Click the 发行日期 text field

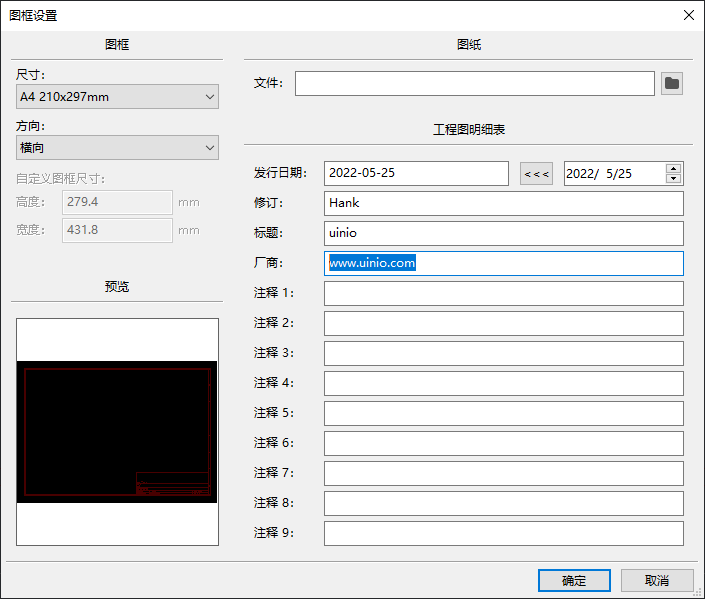pyautogui.click(x=416, y=173)
